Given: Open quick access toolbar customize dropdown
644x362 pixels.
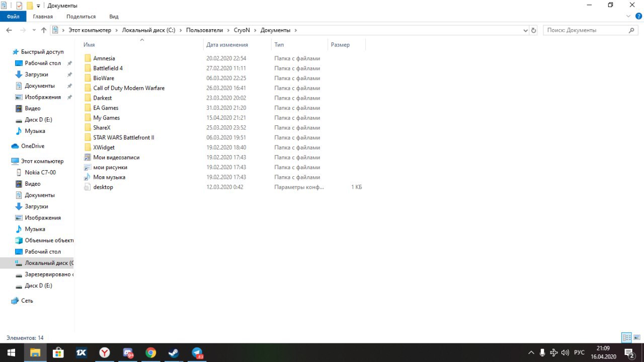Looking at the screenshot, I should point(38,6).
